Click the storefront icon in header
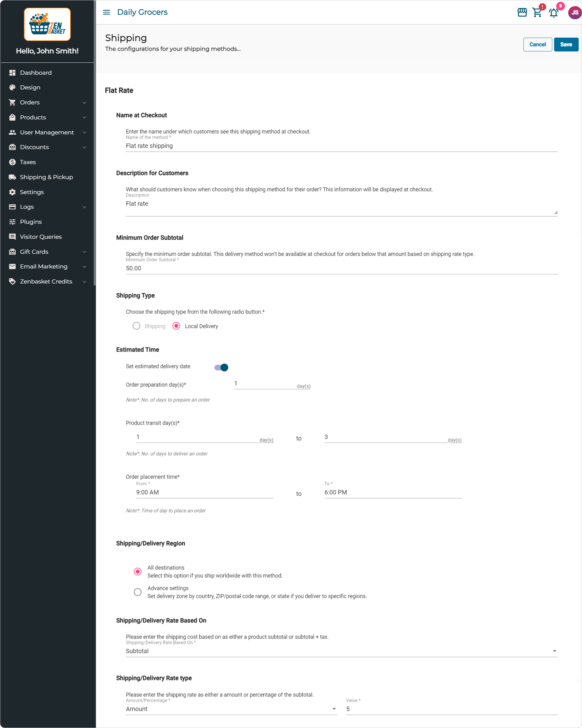Screen dimensions: 582x728 click(x=522, y=13)
